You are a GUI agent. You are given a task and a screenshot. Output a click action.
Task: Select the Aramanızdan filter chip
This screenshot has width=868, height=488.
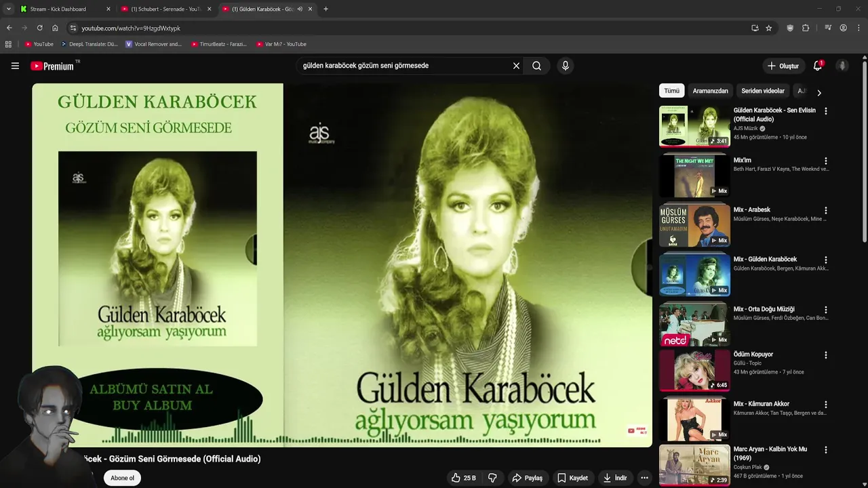click(x=710, y=91)
